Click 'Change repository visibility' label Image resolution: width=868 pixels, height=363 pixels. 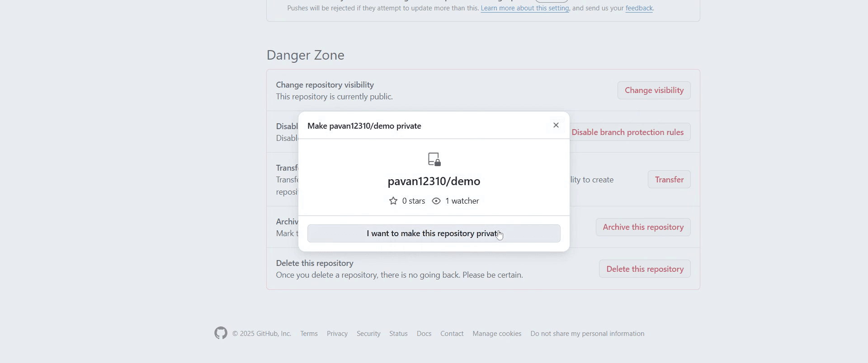point(325,85)
